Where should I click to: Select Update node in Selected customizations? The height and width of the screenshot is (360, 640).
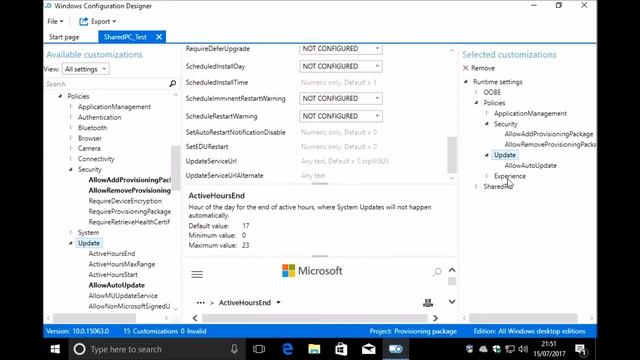[505, 155]
